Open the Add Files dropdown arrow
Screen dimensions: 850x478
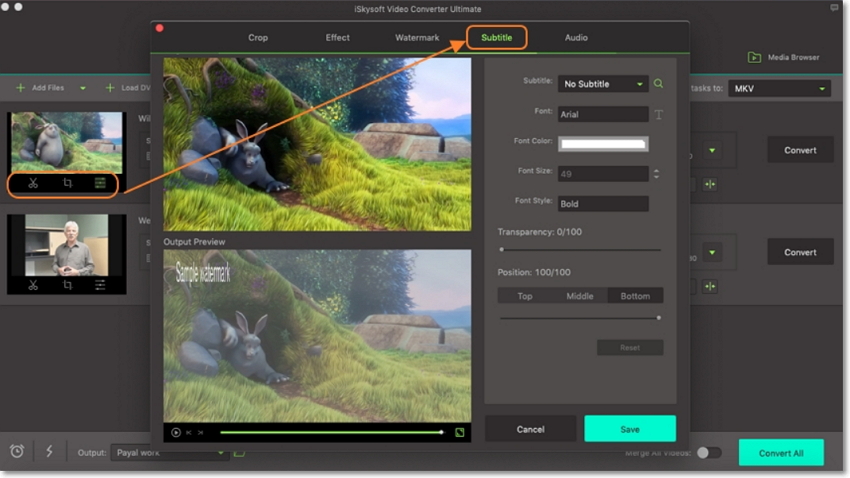(82, 88)
